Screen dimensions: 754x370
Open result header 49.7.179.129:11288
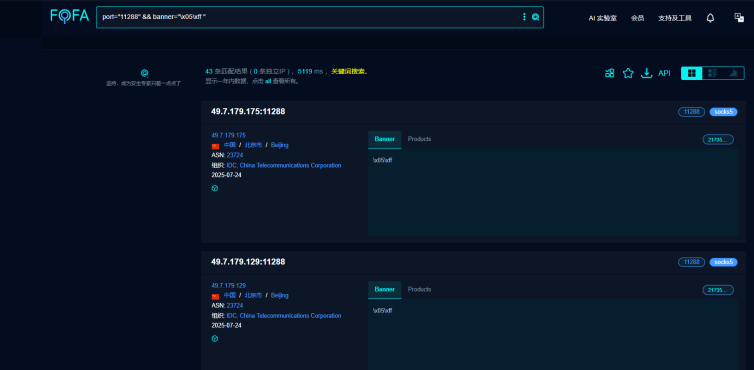[248, 262]
